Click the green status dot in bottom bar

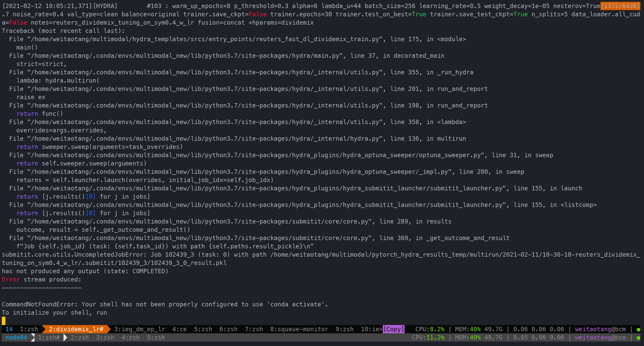(638, 338)
